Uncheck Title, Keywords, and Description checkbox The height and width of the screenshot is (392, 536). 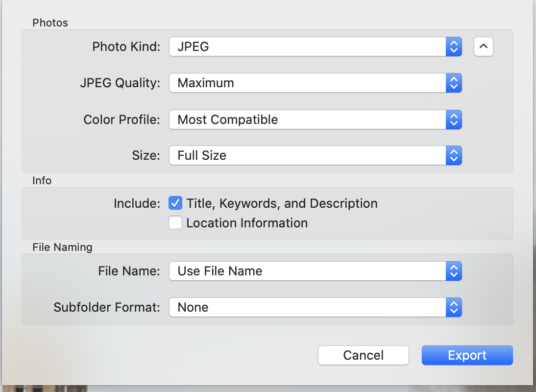click(175, 203)
